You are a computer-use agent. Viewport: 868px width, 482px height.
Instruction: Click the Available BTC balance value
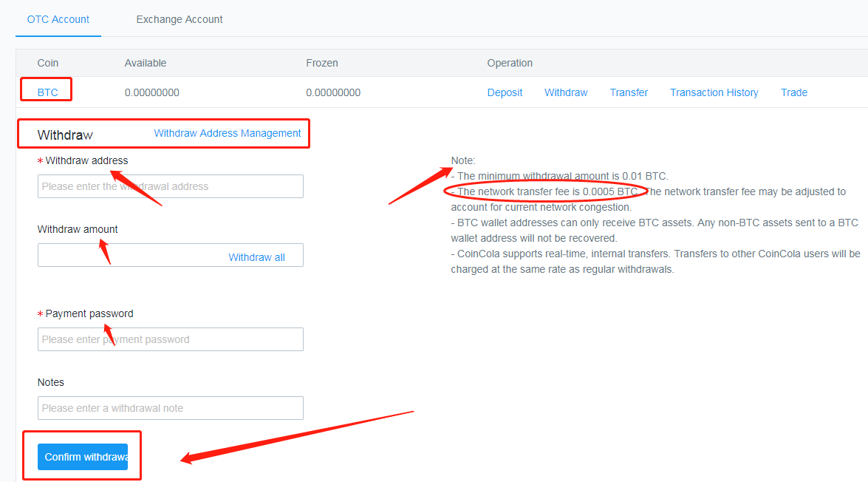coord(152,92)
